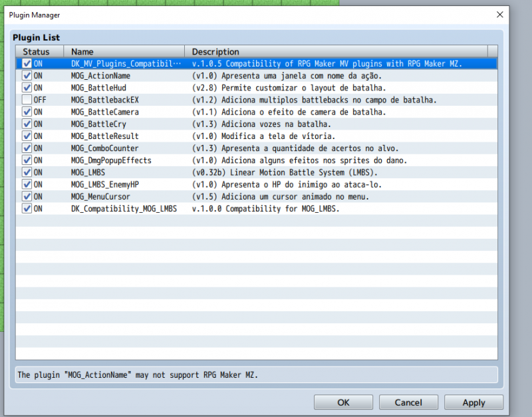The width and height of the screenshot is (532, 417).
Task: Click description 'Adiciona o efeito de camera'
Action: pyautogui.click(x=287, y=112)
